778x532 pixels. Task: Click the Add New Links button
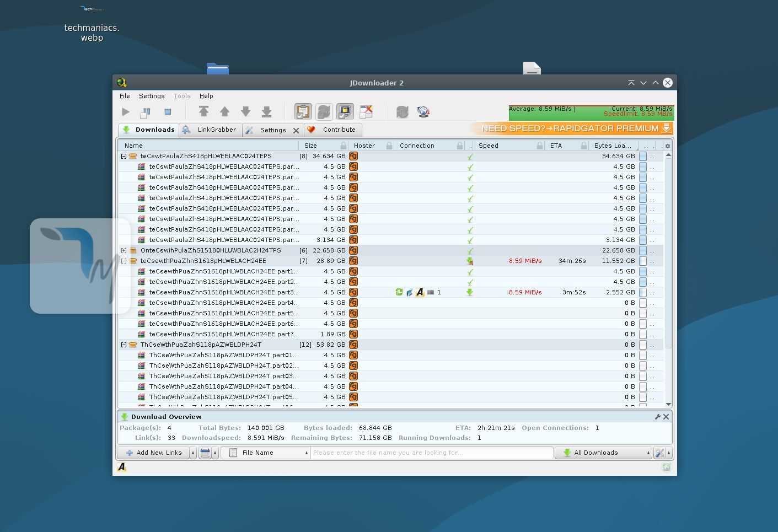pyautogui.click(x=153, y=453)
